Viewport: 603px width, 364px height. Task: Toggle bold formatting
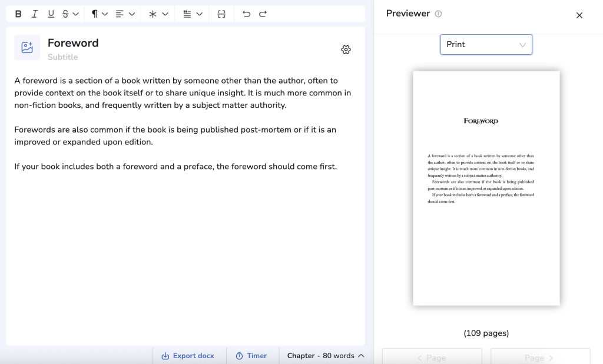point(18,14)
